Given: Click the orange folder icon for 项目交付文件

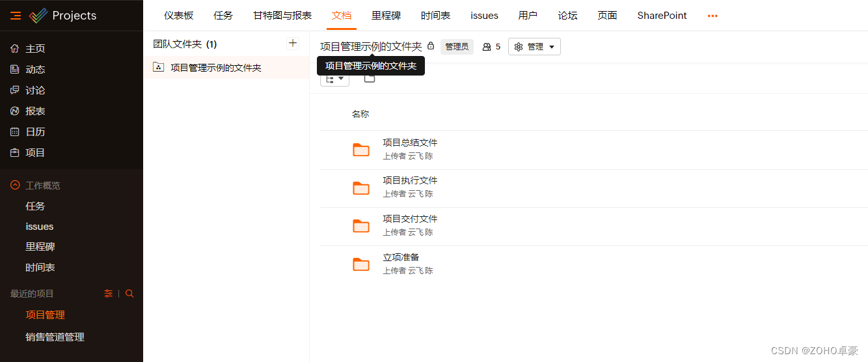Looking at the screenshot, I should point(361,226).
